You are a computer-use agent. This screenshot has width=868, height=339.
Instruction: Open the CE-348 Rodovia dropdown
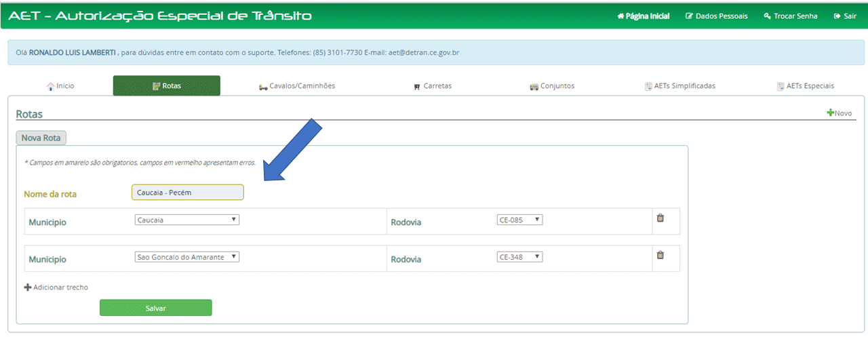click(519, 257)
